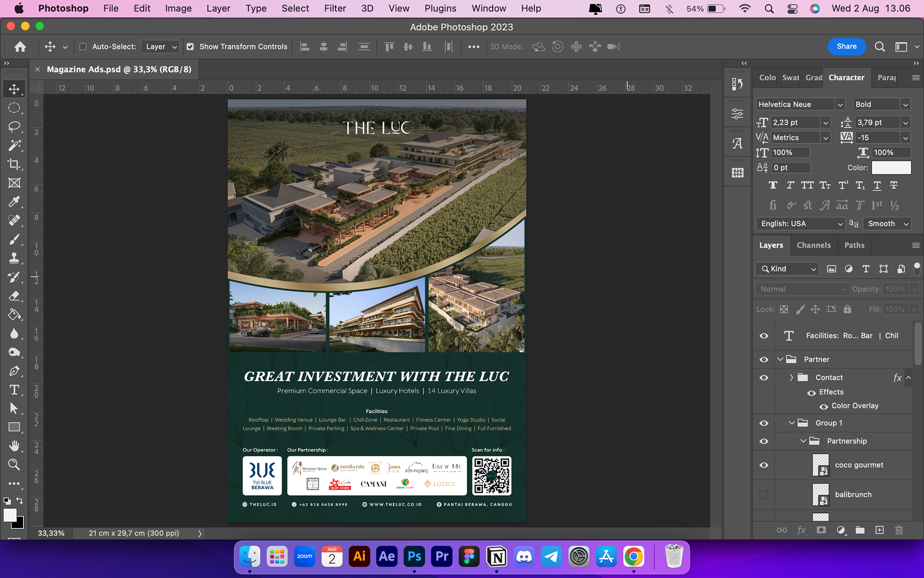Select the Brush tool

tap(14, 239)
